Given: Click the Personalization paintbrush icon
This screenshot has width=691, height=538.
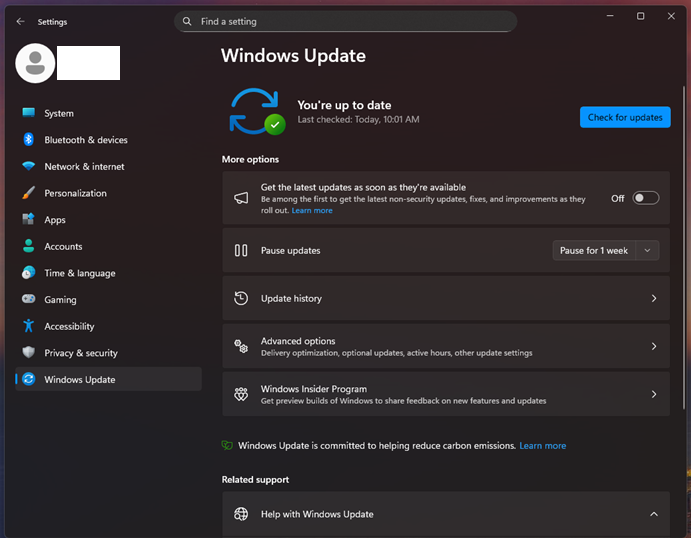Looking at the screenshot, I should click(x=29, y=193).
